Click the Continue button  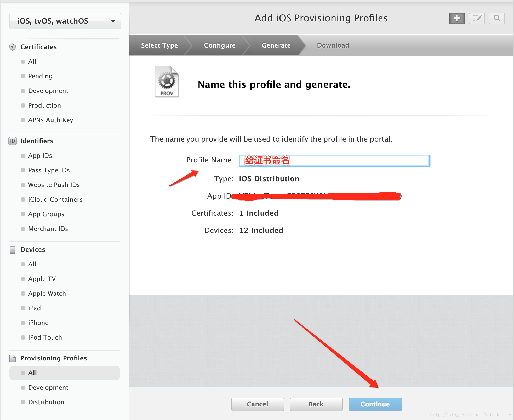click(x=375, y=404)
